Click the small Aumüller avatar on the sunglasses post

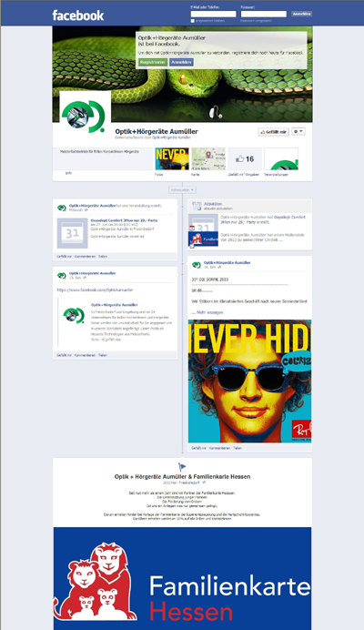[x=197, y=265]
